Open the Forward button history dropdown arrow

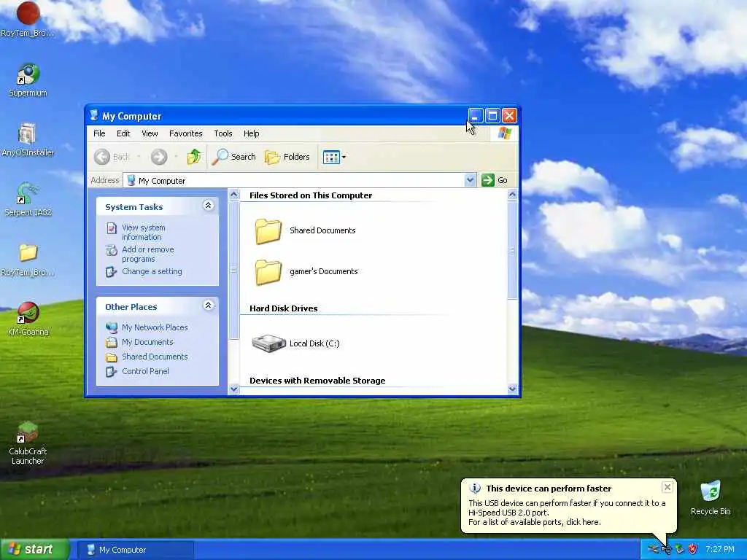pyautogui.click(x=176, y=157)
